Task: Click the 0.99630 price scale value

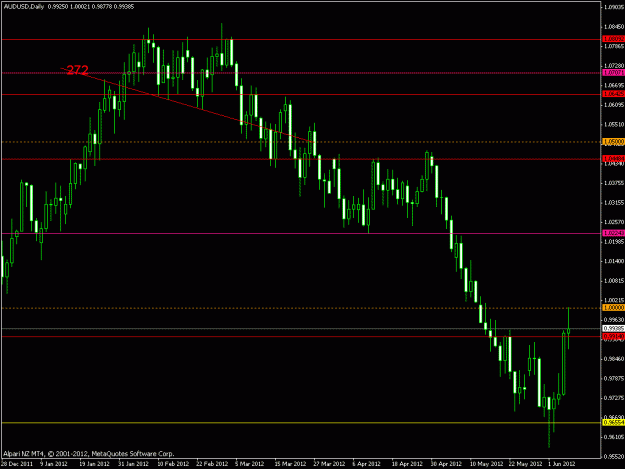Action: click(614, 320)
